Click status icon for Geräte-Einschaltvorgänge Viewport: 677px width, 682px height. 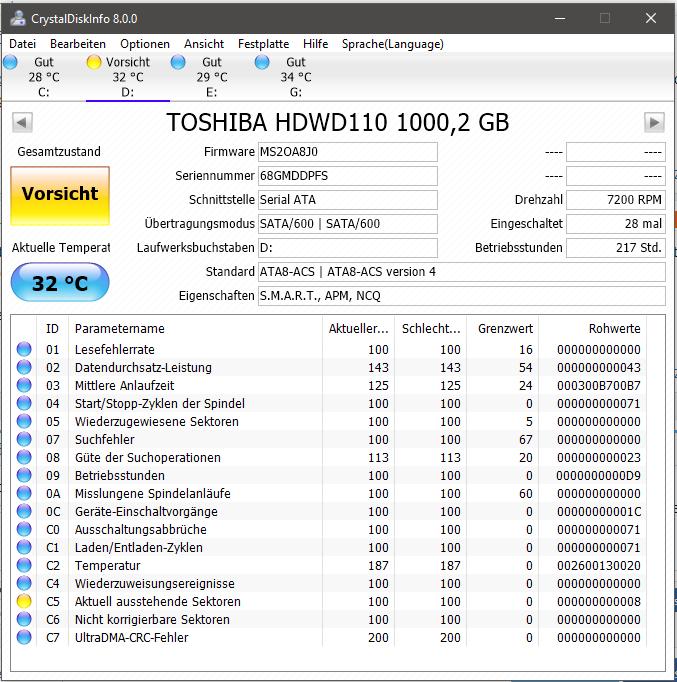24,512
